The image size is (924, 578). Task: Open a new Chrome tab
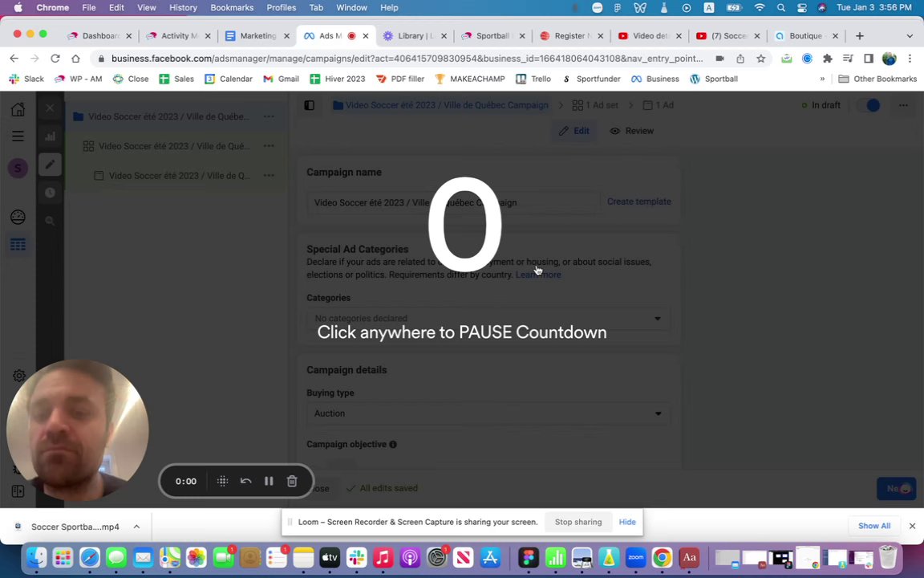click(859, 36)
